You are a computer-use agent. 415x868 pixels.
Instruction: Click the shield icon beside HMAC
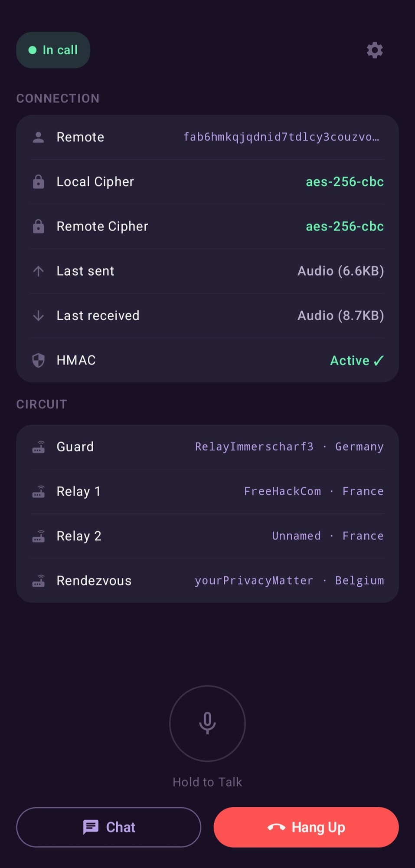[39, 360]
